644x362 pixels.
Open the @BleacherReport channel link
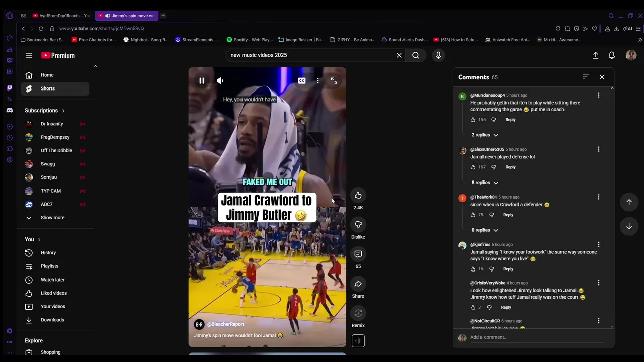coord(225,324)
